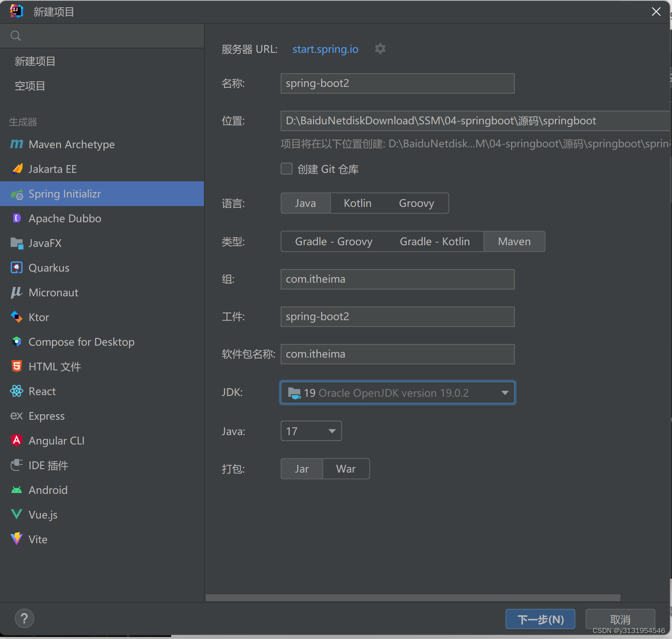Click the Vue.js logo icon
The image size is (672, 639).
point(17,514)
